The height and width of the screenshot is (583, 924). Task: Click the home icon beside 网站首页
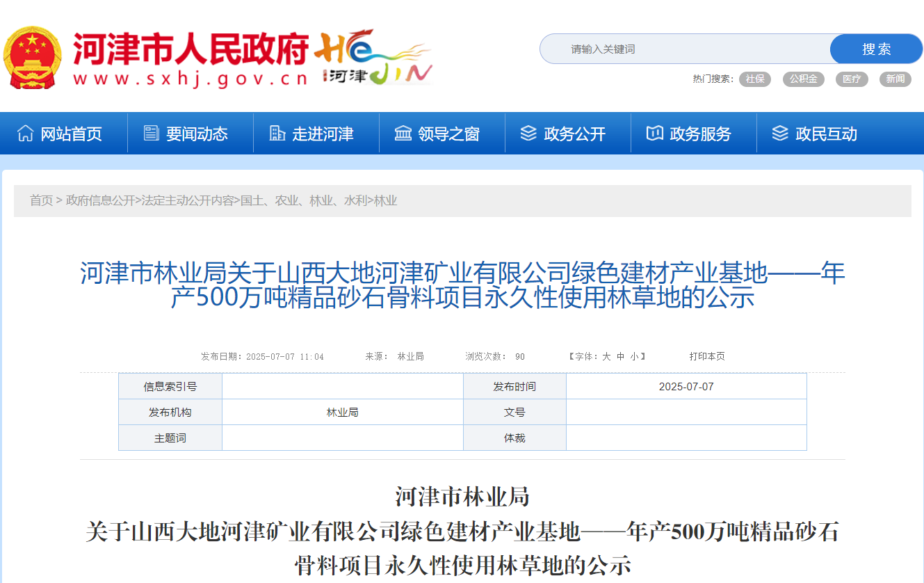point(26,134)
